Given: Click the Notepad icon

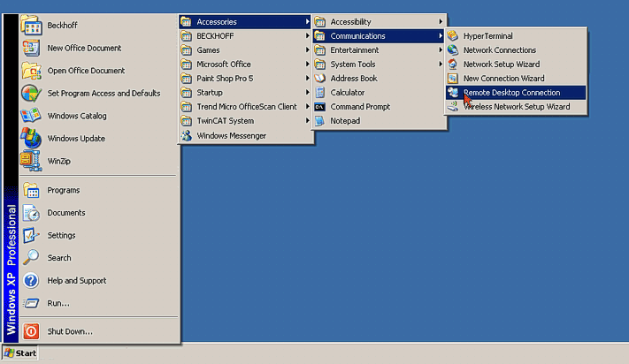Looking at the screenshot, I should point(319,121).
